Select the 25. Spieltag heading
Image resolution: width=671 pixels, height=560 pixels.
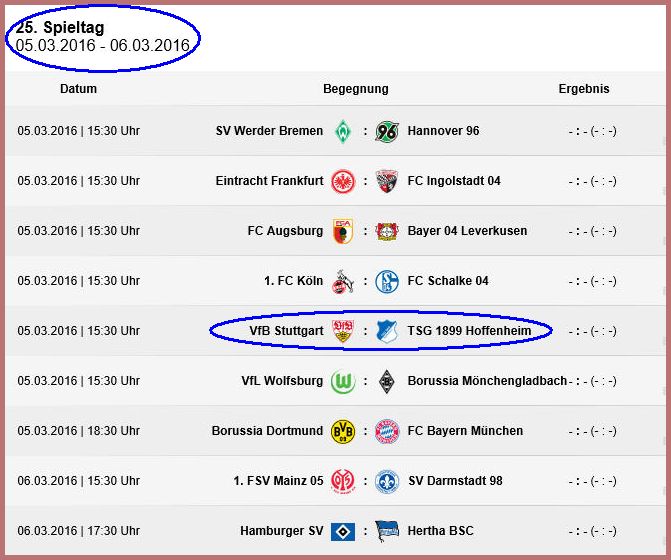[x=60, y=27]
